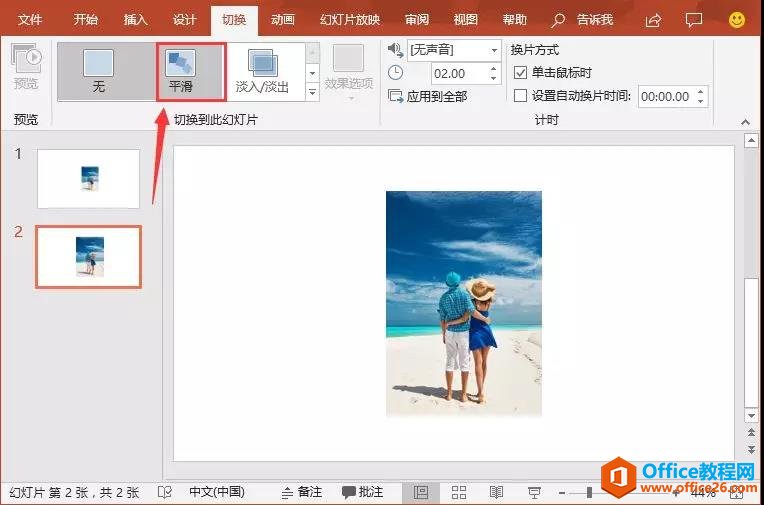Choose the 淡入/淡出 fade transition

(262, 71)
